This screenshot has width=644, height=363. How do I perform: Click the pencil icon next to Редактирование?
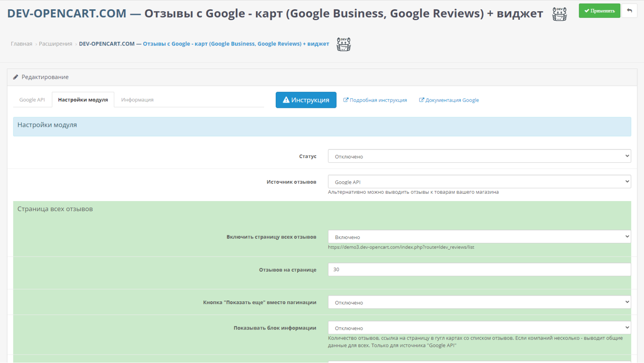pos(16,77)
